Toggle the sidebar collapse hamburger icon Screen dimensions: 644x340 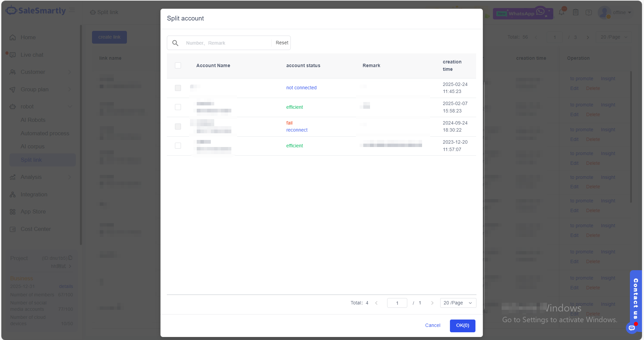(x=72, y=10)
